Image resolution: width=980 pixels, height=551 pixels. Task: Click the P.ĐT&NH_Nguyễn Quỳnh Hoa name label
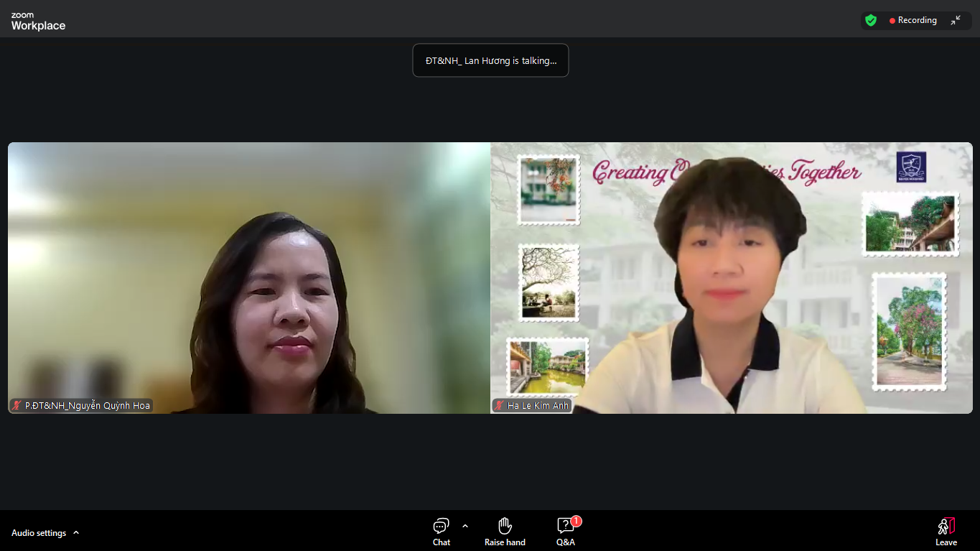coord(88,405)
